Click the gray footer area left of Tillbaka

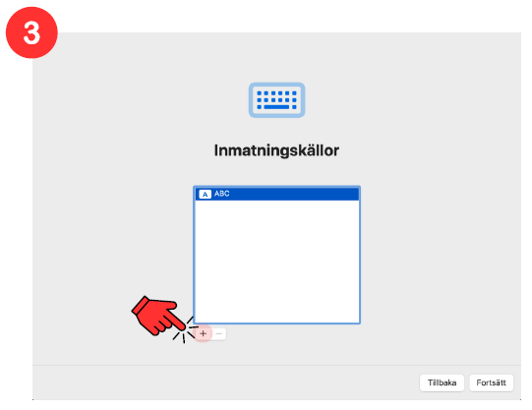(224, 382)
